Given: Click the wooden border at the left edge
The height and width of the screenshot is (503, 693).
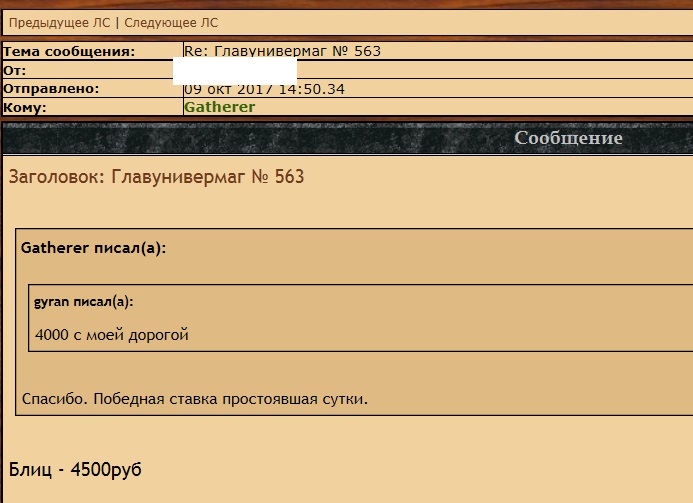Looking at the screenshot, I should [1, 300].
